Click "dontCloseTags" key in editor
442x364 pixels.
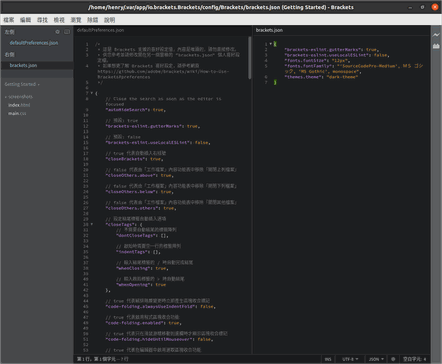tap(136, 235)
